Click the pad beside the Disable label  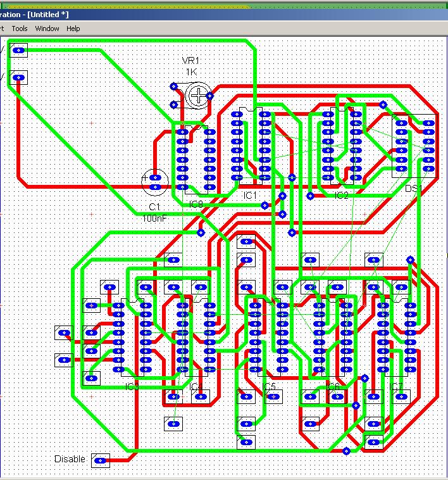coord(101,460)
